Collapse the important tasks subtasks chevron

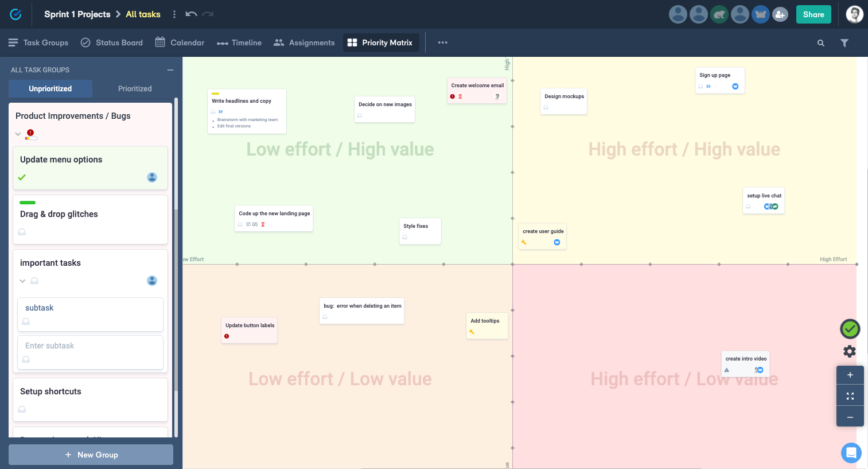[23, 281]
